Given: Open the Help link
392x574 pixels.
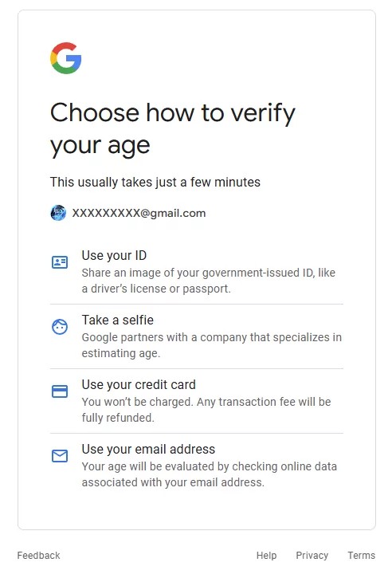Looking at the screenshot, I should pyautogui.click(x=266, y=556).
